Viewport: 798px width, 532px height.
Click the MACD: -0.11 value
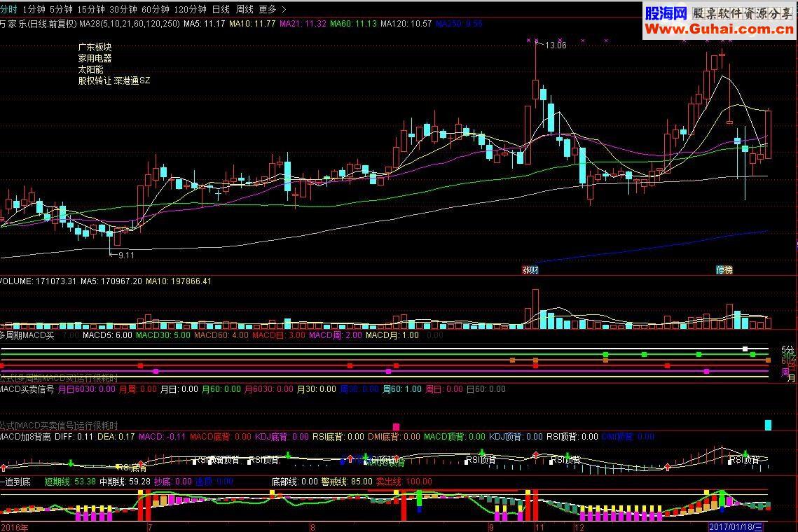tap(163, 436)
